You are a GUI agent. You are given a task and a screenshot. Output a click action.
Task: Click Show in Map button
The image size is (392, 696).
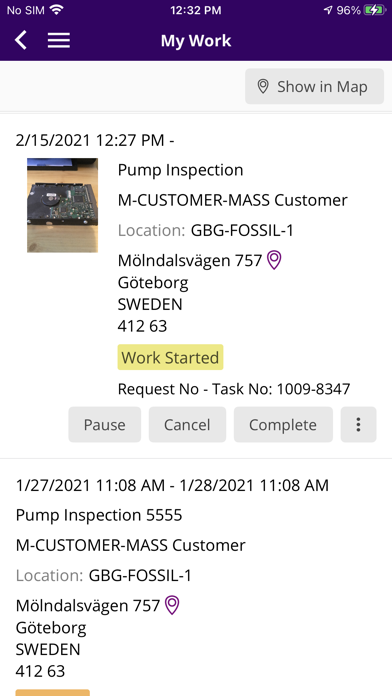[x=314, y=87]
